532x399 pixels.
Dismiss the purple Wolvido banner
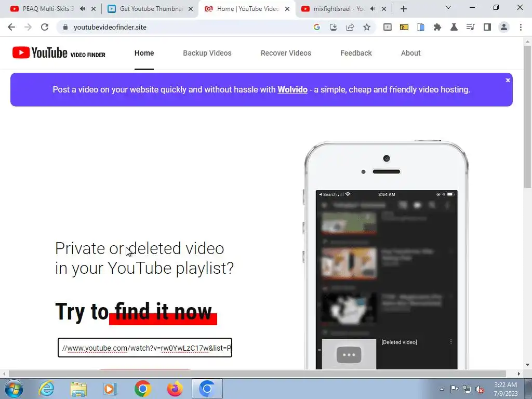(508, 81)
